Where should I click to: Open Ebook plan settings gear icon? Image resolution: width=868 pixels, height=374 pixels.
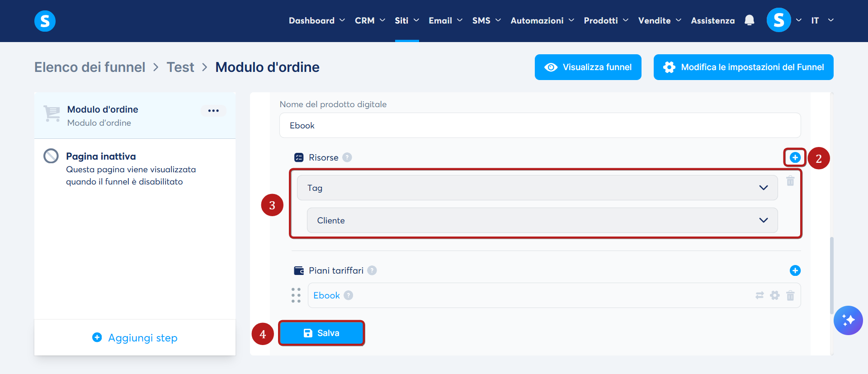click(x=775, y=295)
